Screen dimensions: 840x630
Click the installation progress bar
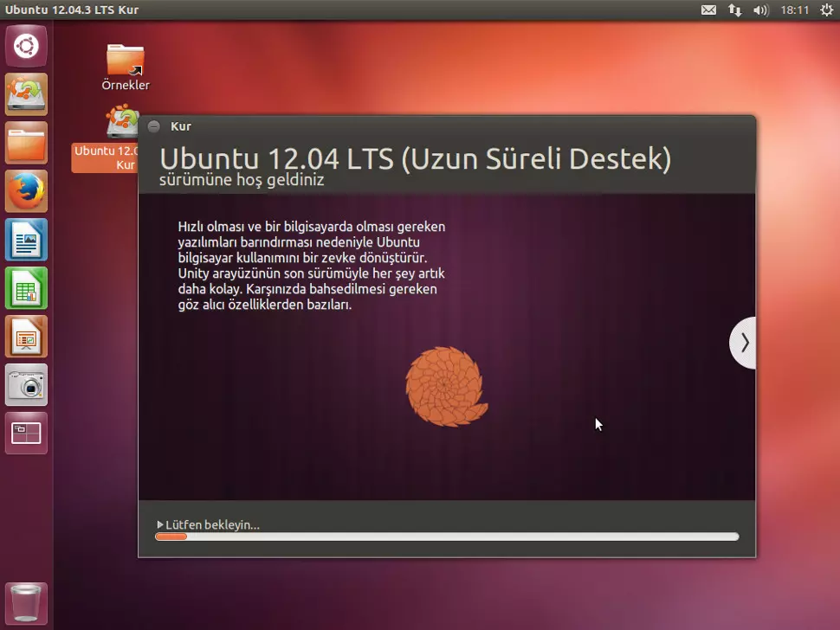point(447,537)
